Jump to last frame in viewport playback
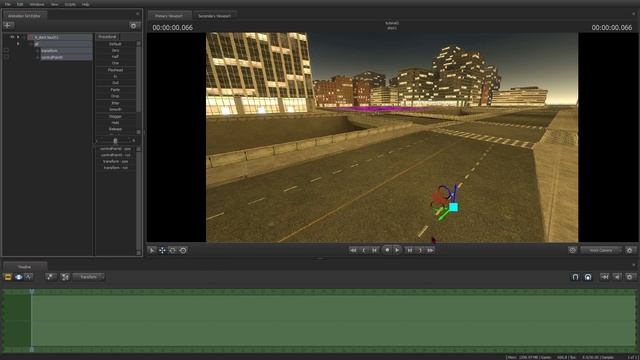640x360 pixels. pyautogui.click(x=430, y=250)
